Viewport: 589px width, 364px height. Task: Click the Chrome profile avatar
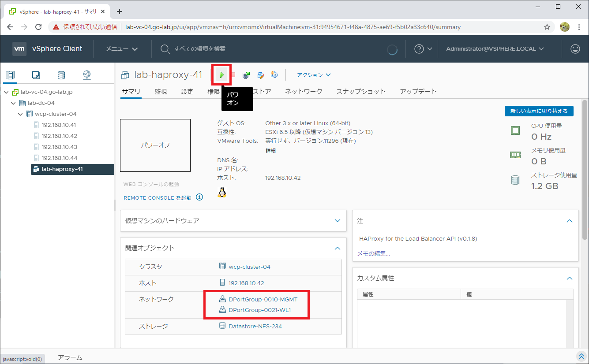565,27
